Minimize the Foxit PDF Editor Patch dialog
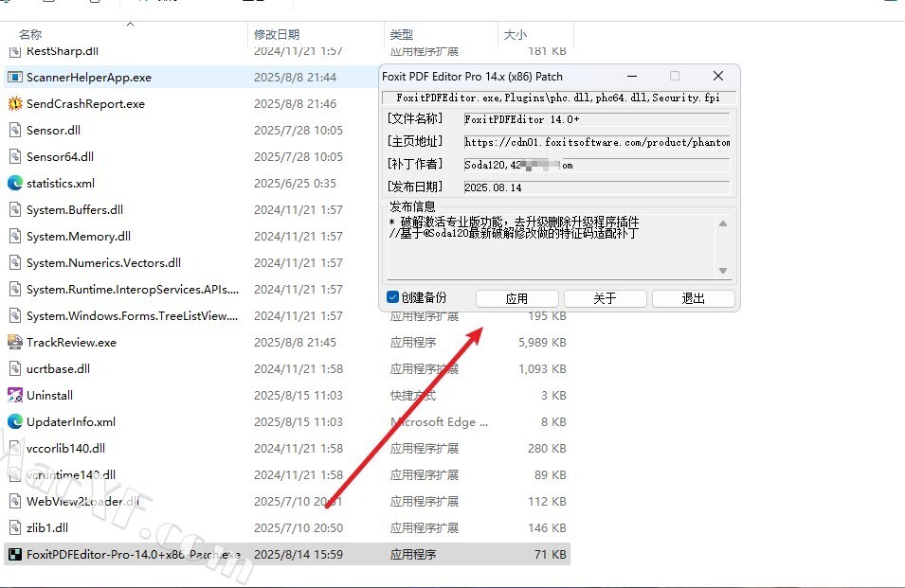This screenshot has width=905, height=588. [633, 76]
